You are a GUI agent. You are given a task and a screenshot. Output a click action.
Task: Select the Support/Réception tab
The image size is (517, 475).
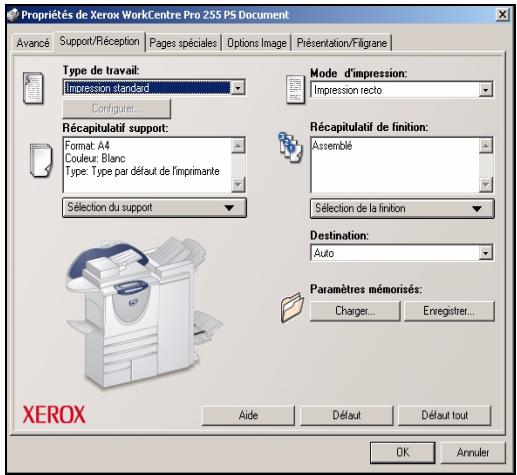coord(99,41)
